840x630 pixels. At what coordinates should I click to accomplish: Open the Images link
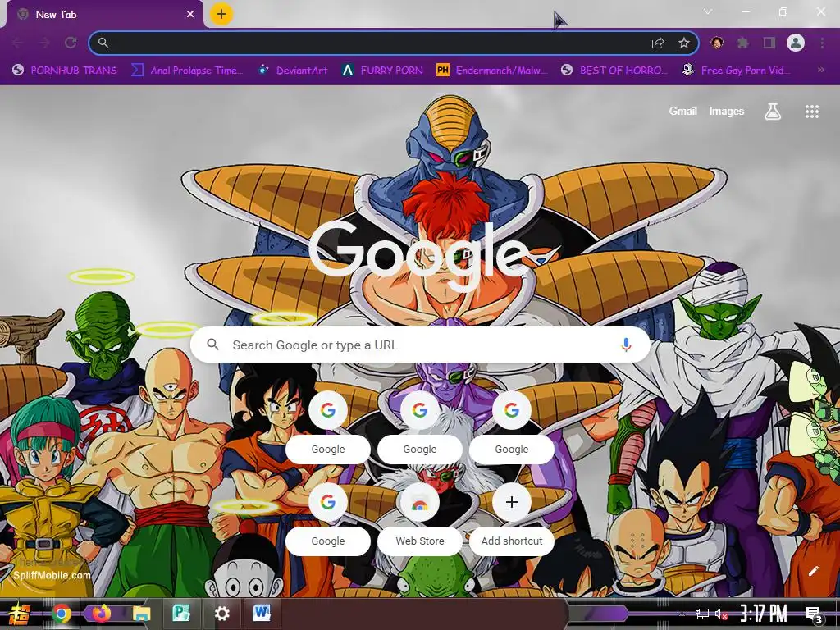pos(727,111)
